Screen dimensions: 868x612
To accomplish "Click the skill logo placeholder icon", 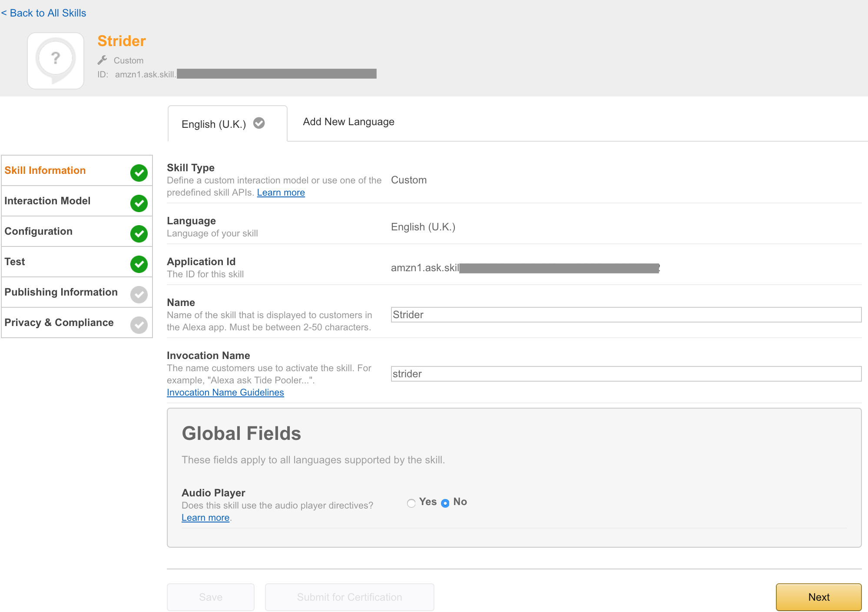I will point(56,60).
